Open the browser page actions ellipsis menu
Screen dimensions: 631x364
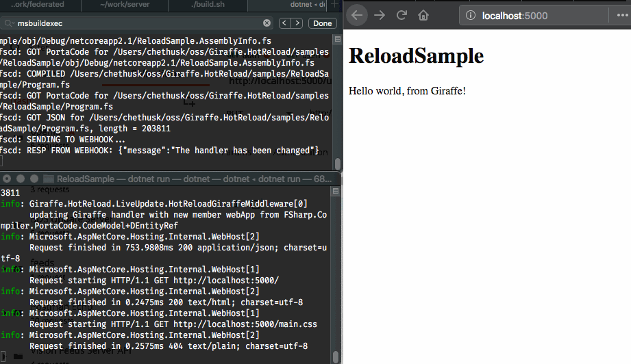coord(623,16)
